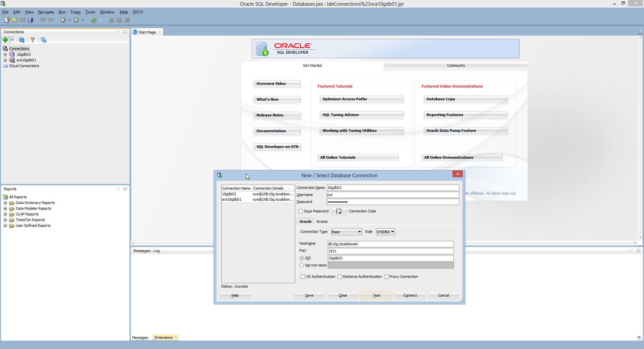This screenshot has width=644, height=349.
Task: Minimize the Reports panel
Action: (125, 189)
